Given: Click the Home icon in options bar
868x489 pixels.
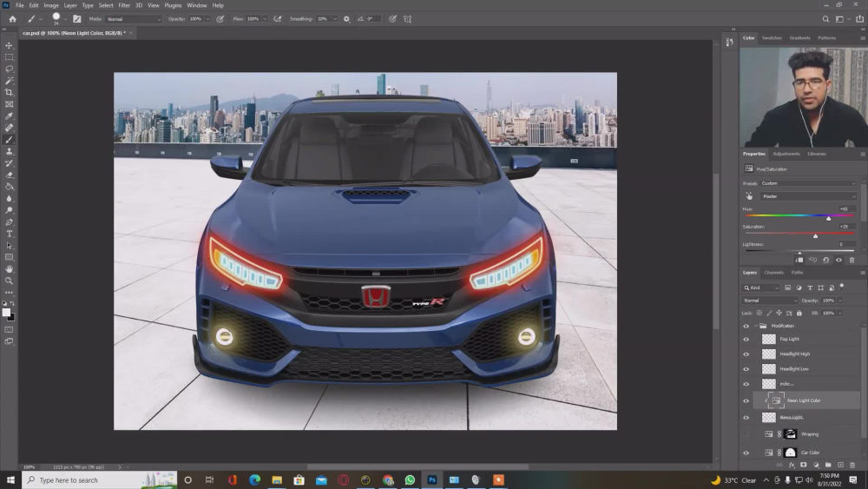Looking at the screenshot, I should 12,19.
